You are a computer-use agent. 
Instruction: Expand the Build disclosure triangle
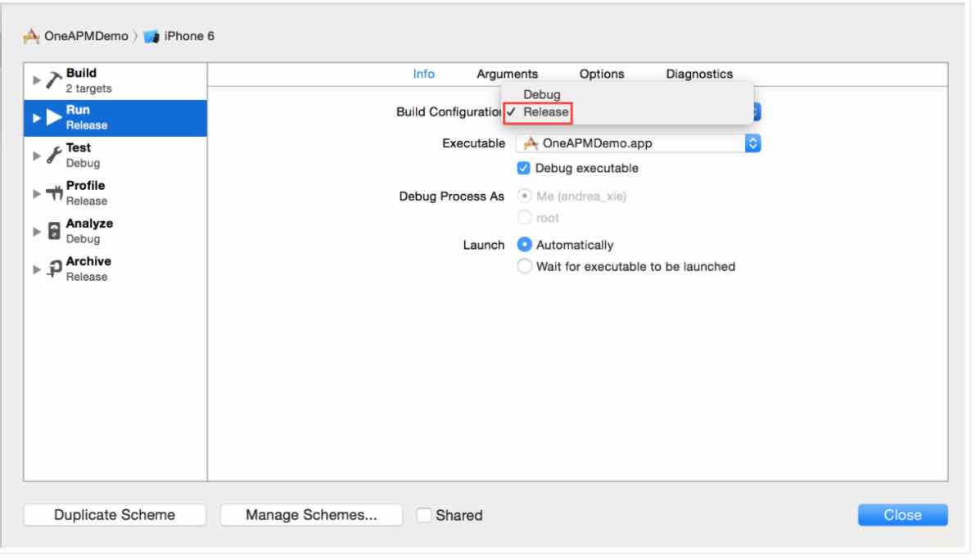pos(36,80)
